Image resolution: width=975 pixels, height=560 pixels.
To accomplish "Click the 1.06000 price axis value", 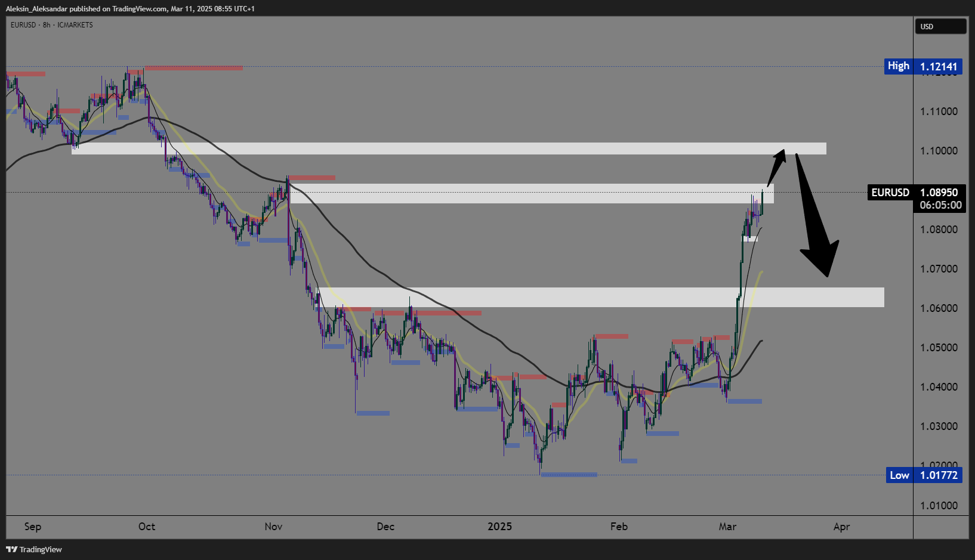I will [x=939, y=308].
